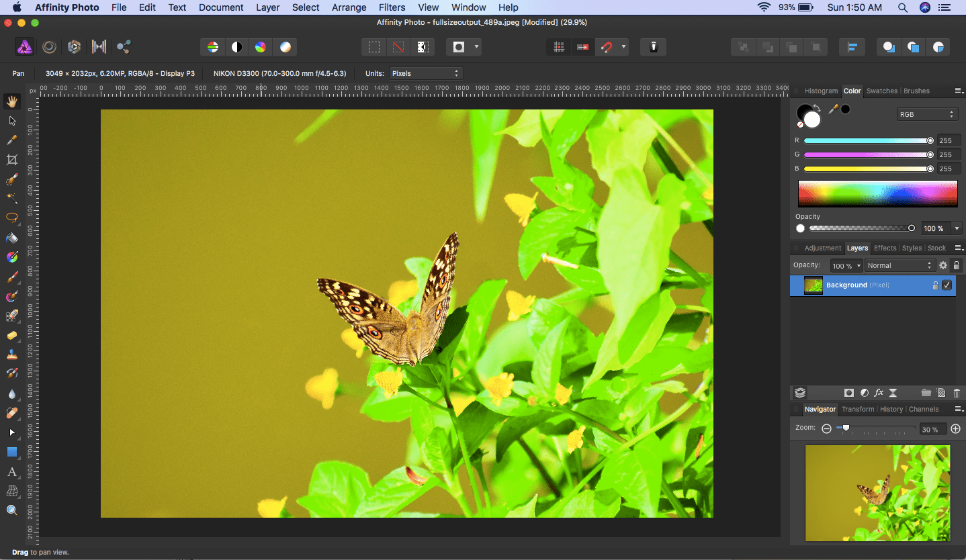966x560 pixels.
Task: Uncheck the Background layer visibility checkbox
Action: 947,285
